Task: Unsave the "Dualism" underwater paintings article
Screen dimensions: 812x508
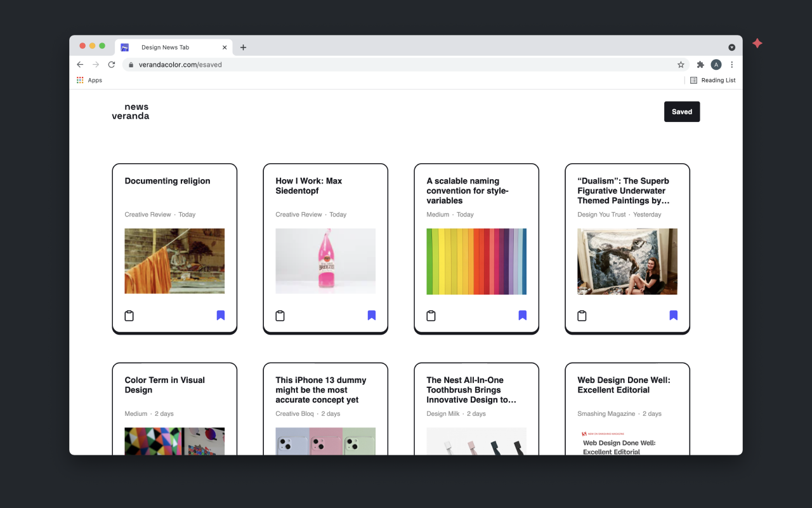Action: (673, 315)
